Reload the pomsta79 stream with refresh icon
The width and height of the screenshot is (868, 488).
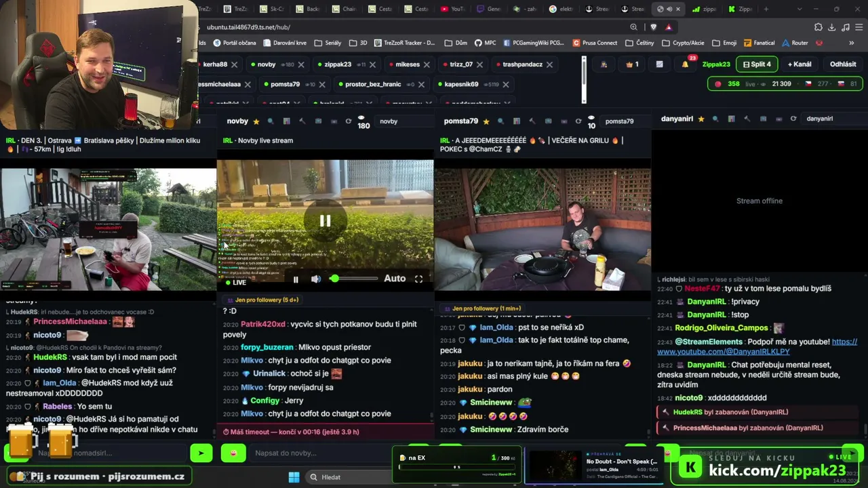click(x=578, y=121)
